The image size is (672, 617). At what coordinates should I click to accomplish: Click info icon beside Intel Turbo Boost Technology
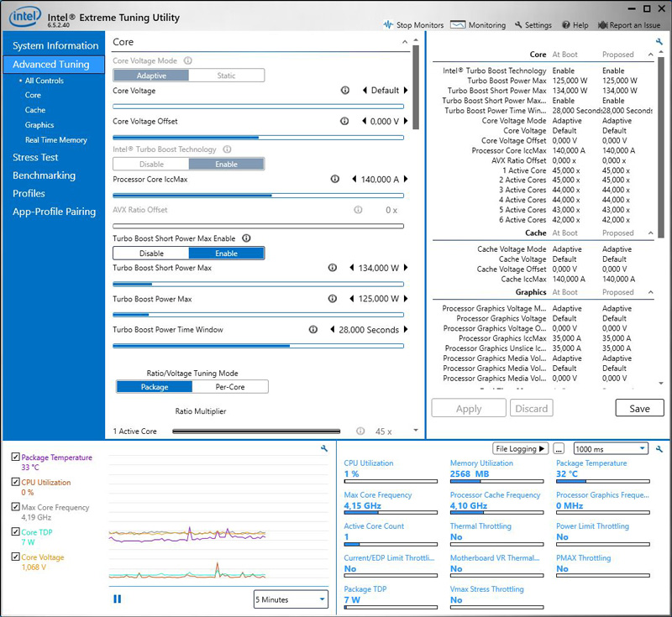click(x=227, y=149)
